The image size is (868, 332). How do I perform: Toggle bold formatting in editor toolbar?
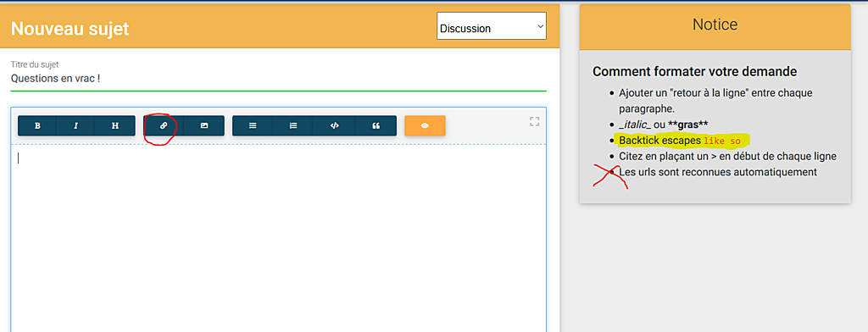tap(37, 125)
